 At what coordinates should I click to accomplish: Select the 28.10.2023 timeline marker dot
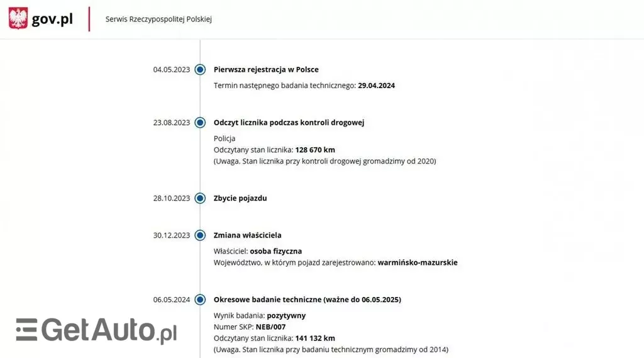200,198
